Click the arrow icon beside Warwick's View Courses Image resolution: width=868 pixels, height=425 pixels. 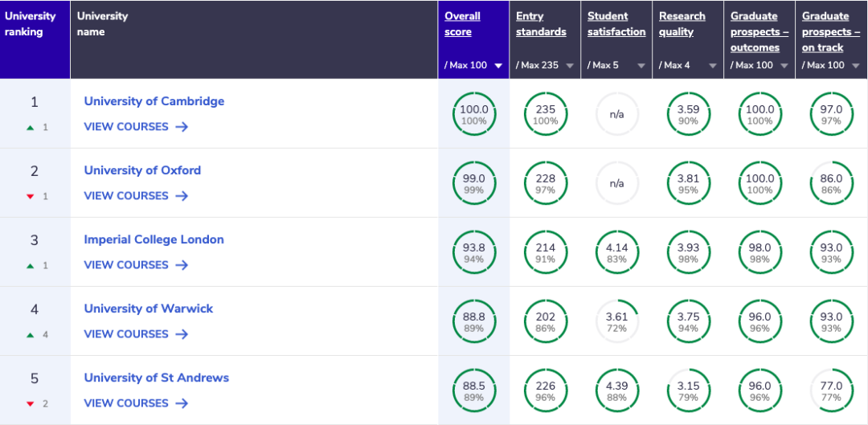pyautogui.click(x=182, y=334)
